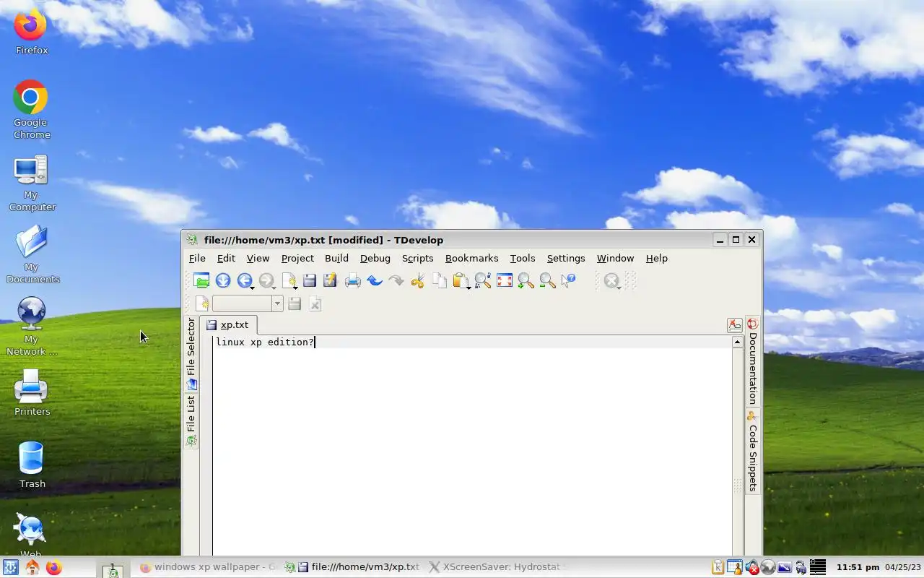Viewport: 924px width, 578px height.
Task: Show the File List side panel
Action: tap(191, 421)
